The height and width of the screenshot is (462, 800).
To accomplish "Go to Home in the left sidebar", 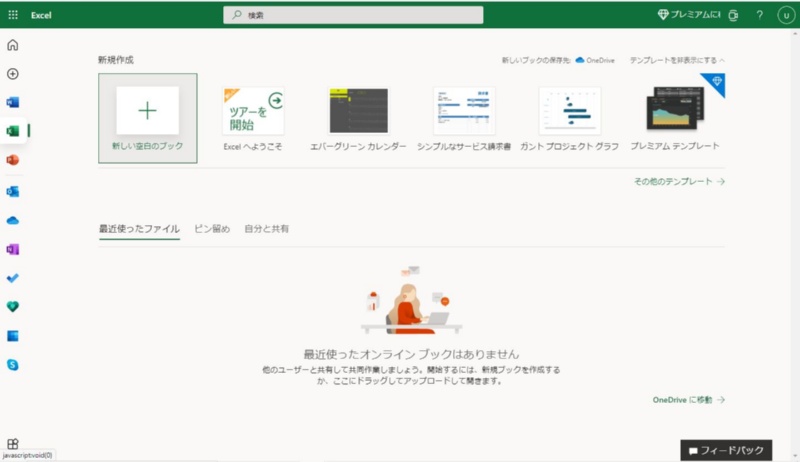I will pyautogui.click(x=13, y=45).
